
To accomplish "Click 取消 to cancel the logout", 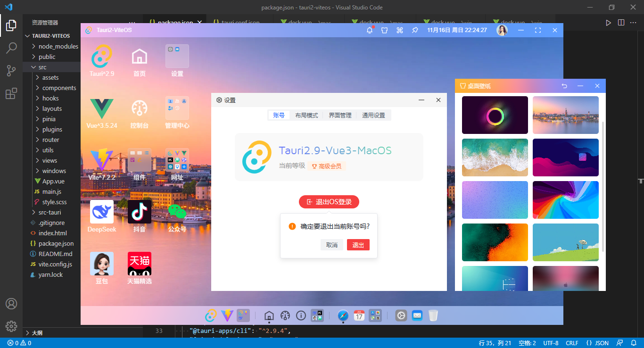I will [x=331, y=245].
